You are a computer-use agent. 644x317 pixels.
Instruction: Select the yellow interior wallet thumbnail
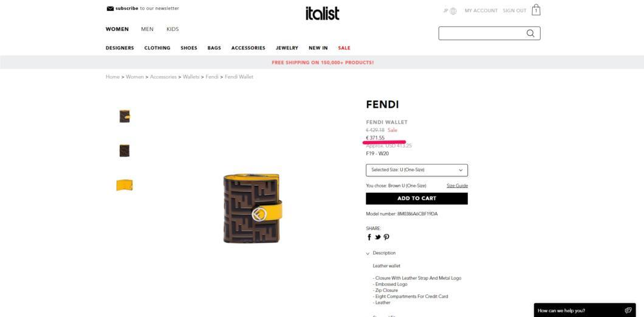(x=125, y=185)
